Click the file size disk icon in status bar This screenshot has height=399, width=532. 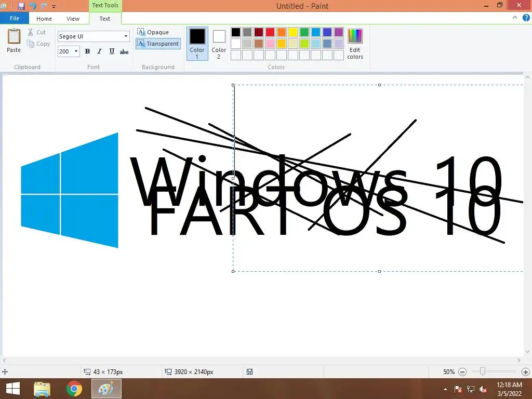coord(249,372)
